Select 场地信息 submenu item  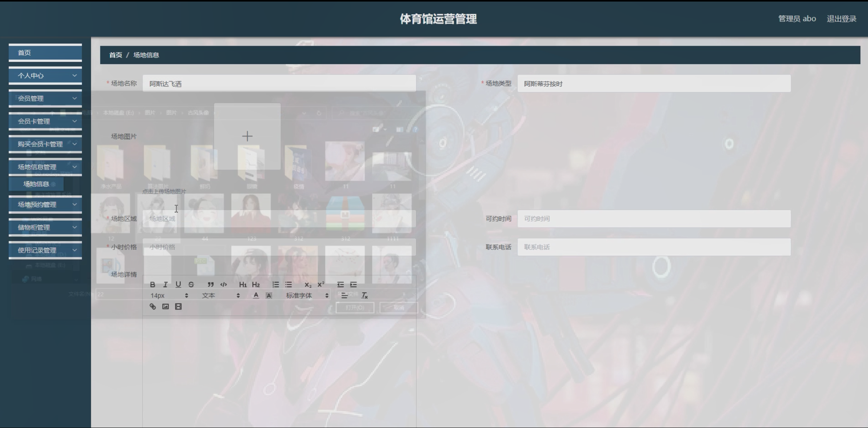pos(37,184)
